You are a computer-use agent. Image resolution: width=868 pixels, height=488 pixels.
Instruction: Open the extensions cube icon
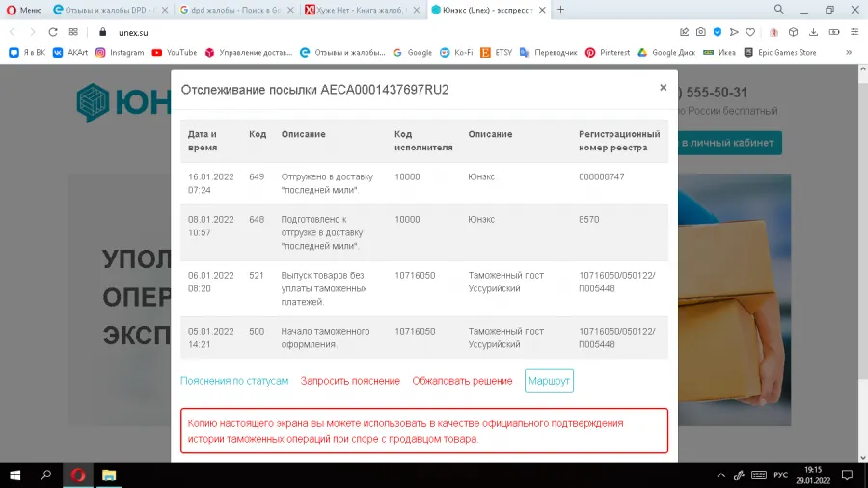(x=794, y=32)
